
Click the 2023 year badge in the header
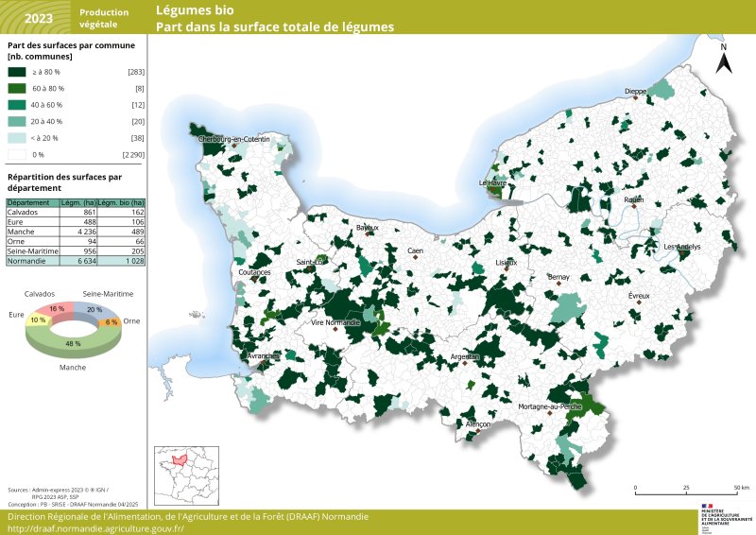point(39,19)
